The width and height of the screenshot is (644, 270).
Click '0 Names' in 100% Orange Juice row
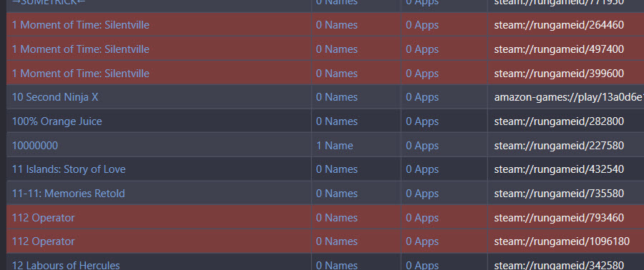pos(337,121)
